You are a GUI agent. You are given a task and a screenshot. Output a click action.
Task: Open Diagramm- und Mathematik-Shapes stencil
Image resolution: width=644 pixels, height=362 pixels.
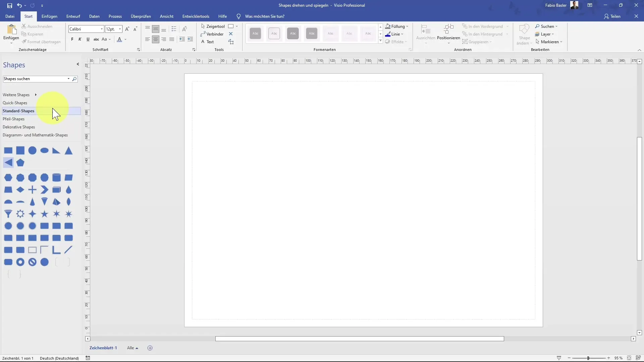35,135
